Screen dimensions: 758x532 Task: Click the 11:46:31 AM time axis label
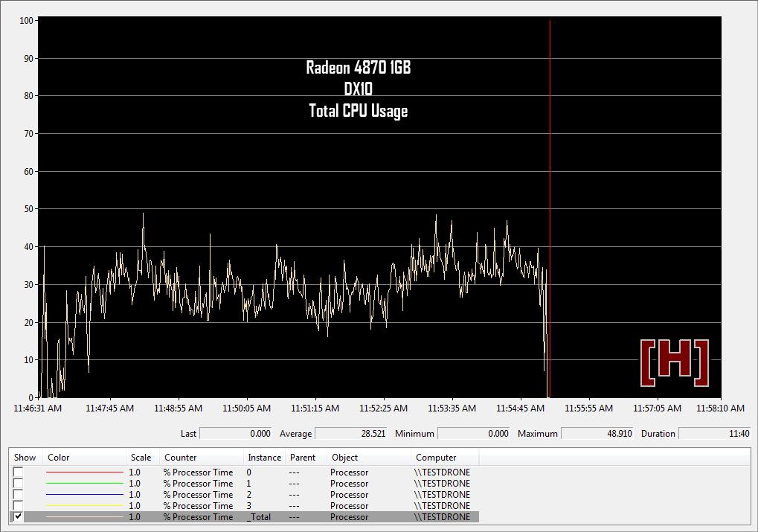click(38, 408)
